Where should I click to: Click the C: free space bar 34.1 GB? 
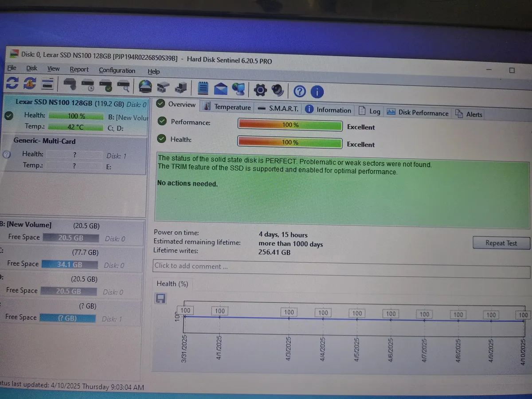point(70,265)
